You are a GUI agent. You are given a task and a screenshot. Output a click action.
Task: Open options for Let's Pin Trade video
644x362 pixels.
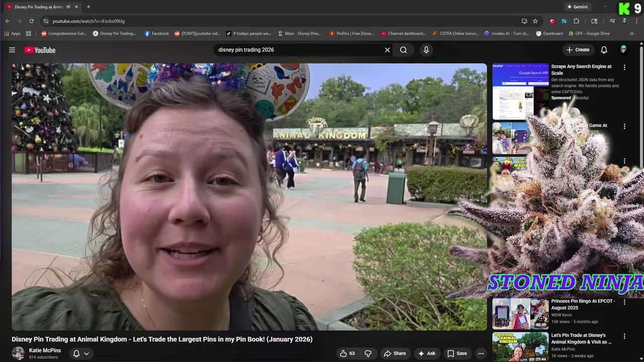click(624, 336)
